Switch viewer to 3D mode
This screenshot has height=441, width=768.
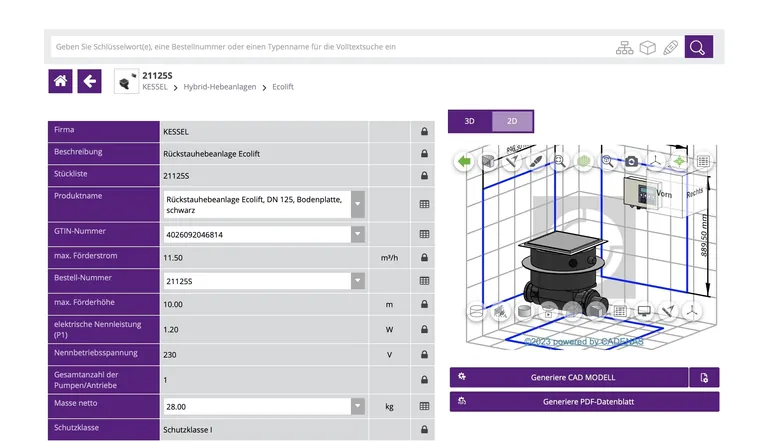[469, 121]
